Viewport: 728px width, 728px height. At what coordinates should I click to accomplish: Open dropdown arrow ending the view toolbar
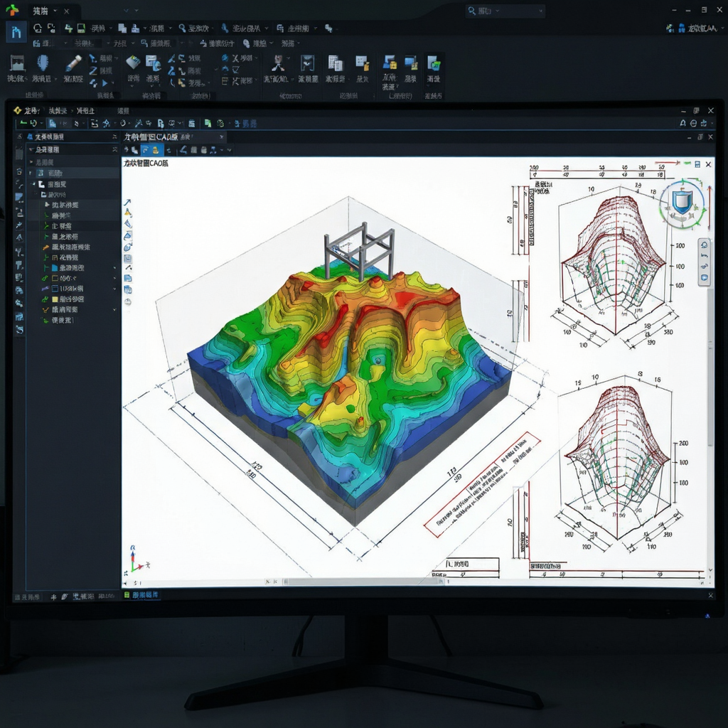click(x=230, y=150)
